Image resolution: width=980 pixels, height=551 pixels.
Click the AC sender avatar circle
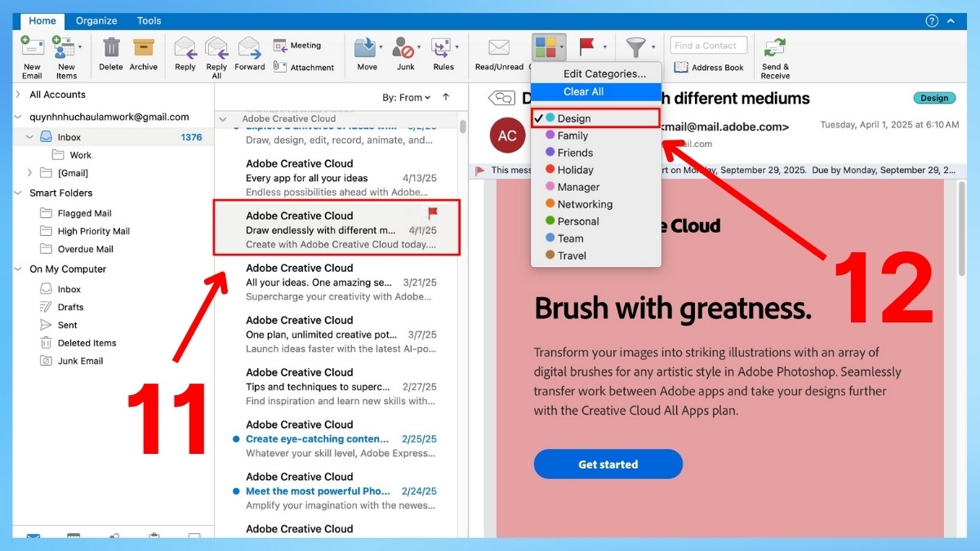[507, 136]
